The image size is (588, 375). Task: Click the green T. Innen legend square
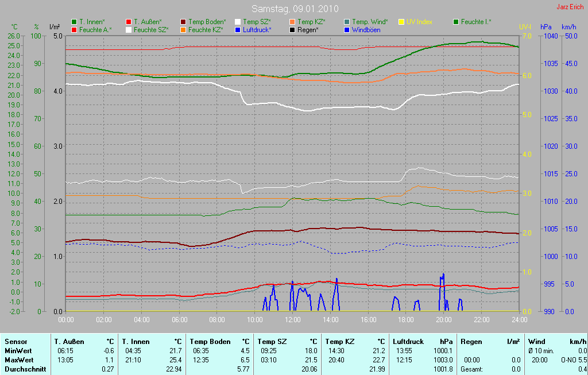click(x=74, y=22)
